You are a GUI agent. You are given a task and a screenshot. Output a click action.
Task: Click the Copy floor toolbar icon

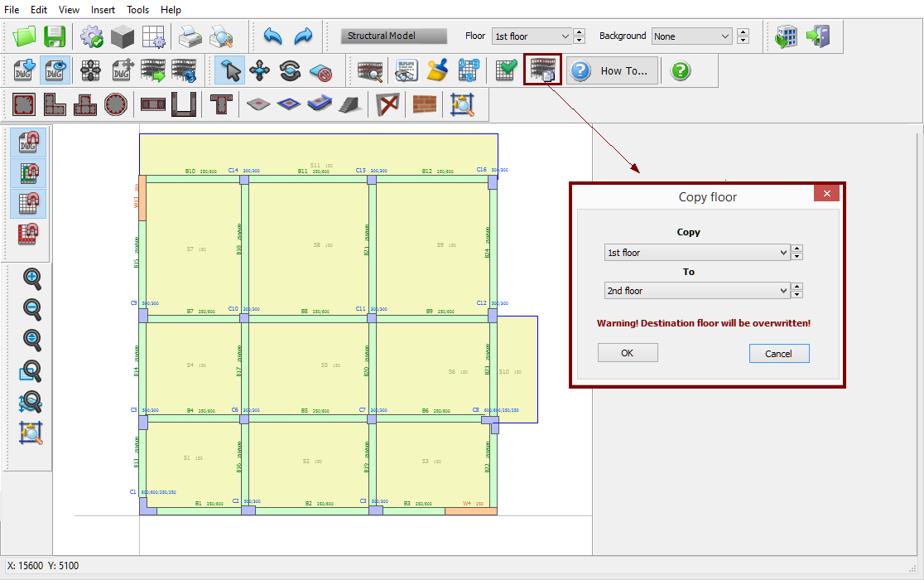coord(543,70)
